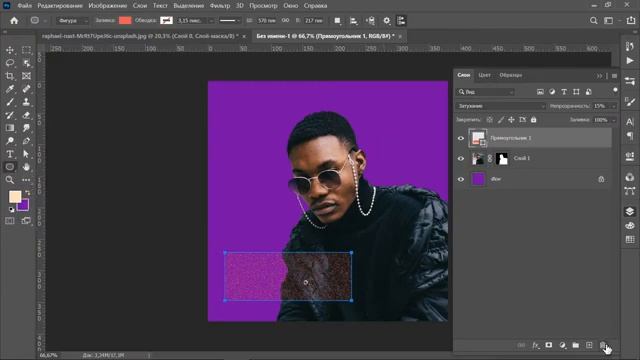The width and height of the screenshot is (640, 360).
Task: Collapse the panels with double arrow
Action: tap(599, 76)
